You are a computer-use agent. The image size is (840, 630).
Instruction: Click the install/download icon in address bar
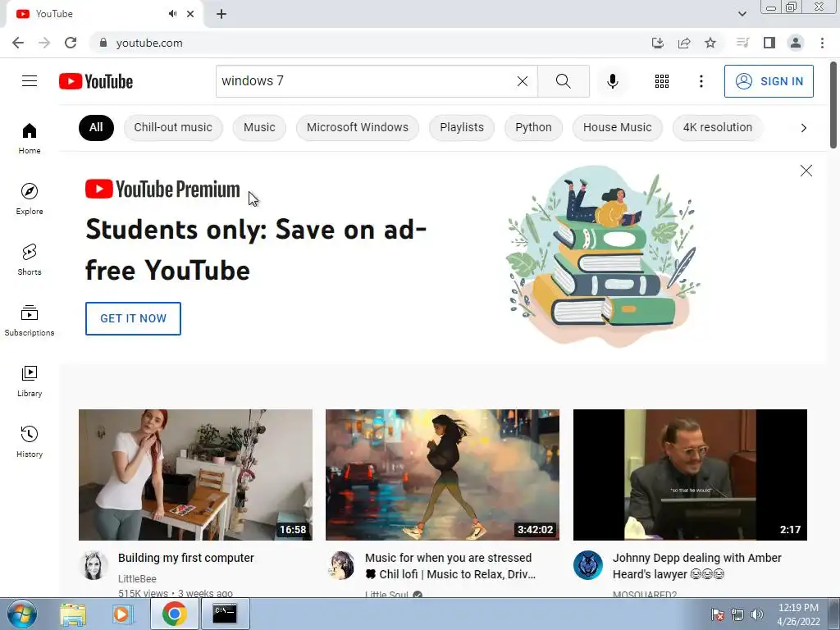[658, 43]
